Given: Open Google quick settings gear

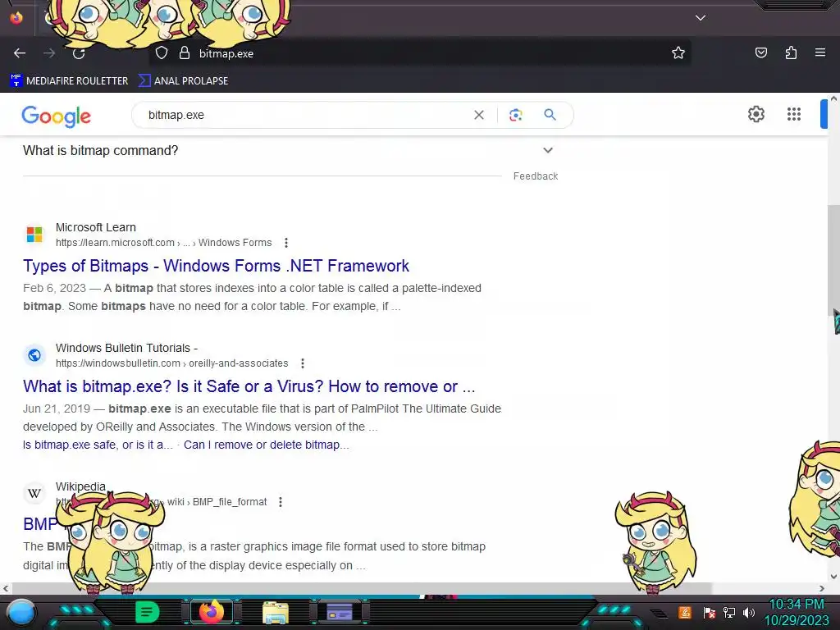Looking at the screenshot, I should [756, 114].
